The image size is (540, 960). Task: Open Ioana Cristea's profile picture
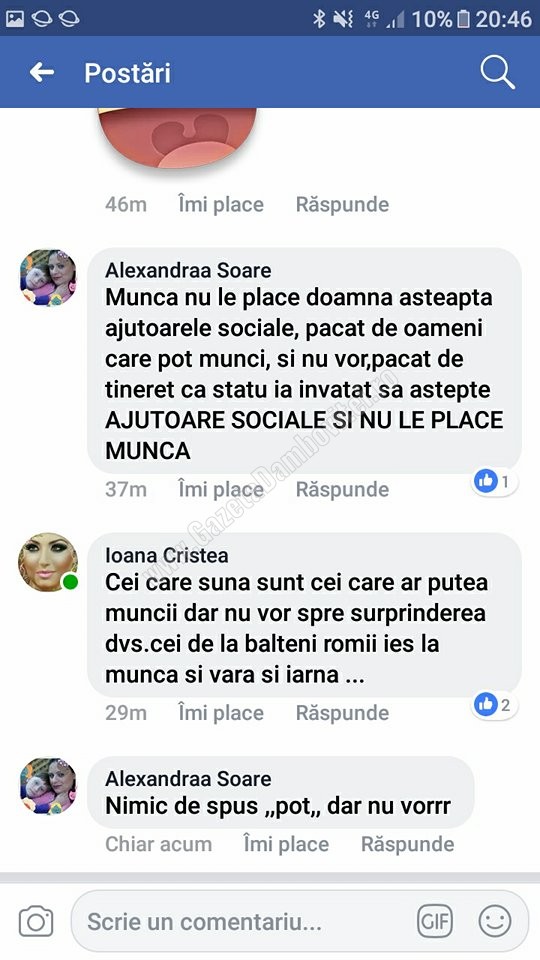click(48, 562)
